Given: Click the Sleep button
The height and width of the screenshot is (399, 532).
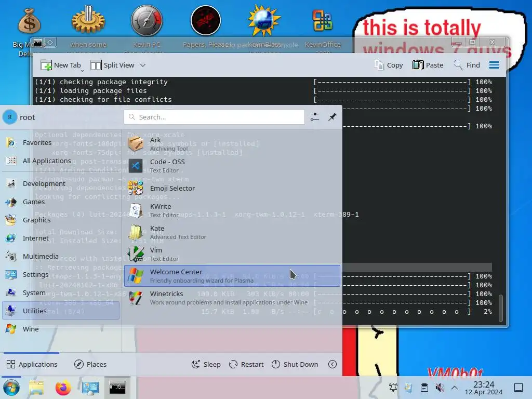Looking at the screenshot, I should pos(206,364).
